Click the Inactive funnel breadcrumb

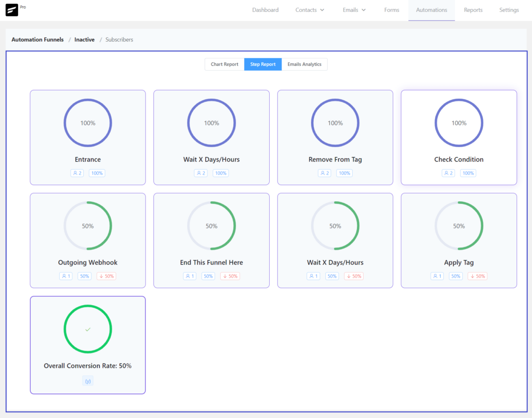tap(84, 40)
